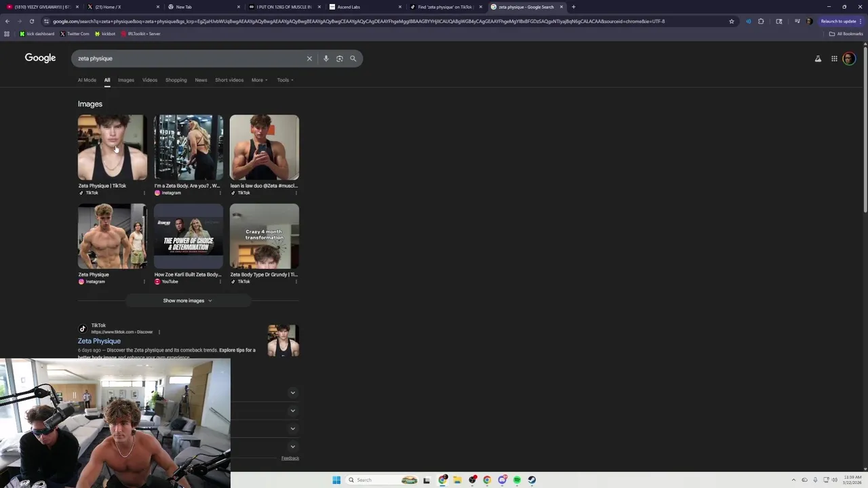This screenshot has height=488, width=868.
Task: Open the Tools dropdown
Action: (285, 80)
